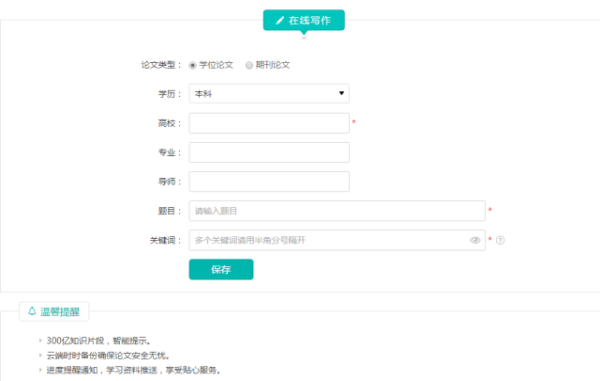Image resolution: width=600 pixels, height=381 pixels.
Task: Click the 期刊论文 label text
Action: click(x=273, y=65)
